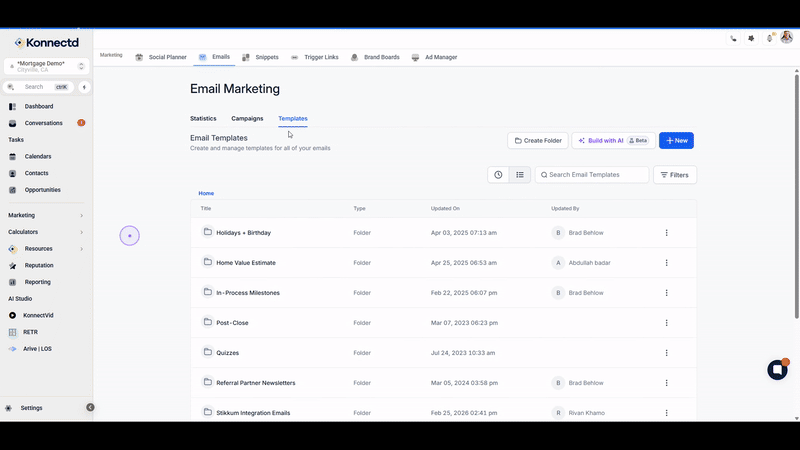Viewport: 800px width, 450px height.
Task: Click the Konnectd logo
Action: [x=46, y=42]
